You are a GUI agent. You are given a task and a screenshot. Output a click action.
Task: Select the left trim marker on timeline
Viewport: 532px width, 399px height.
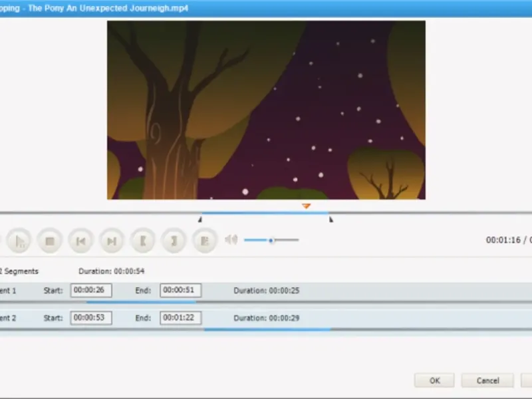[200, 219]
